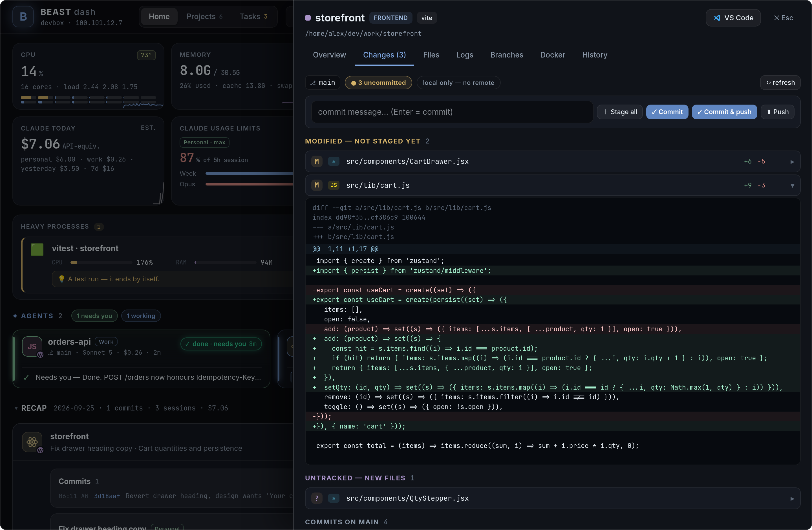Collapse the RECAP section

[x=16, y=408]
